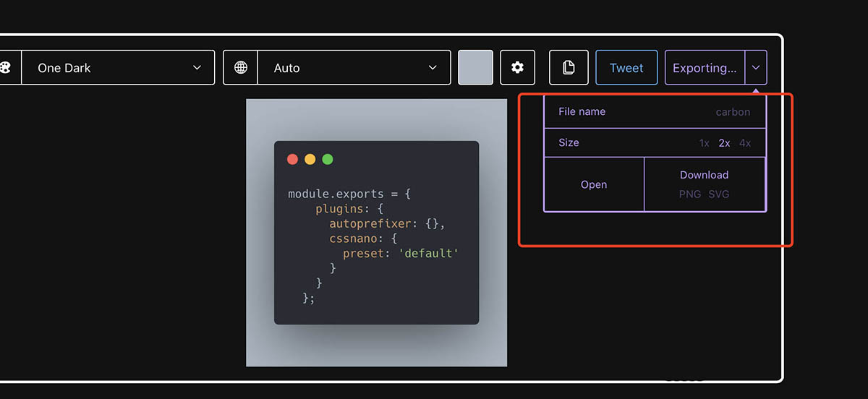Click the language globe icon
The width and height of the screenshot is (868, 399).
(241, 67)
